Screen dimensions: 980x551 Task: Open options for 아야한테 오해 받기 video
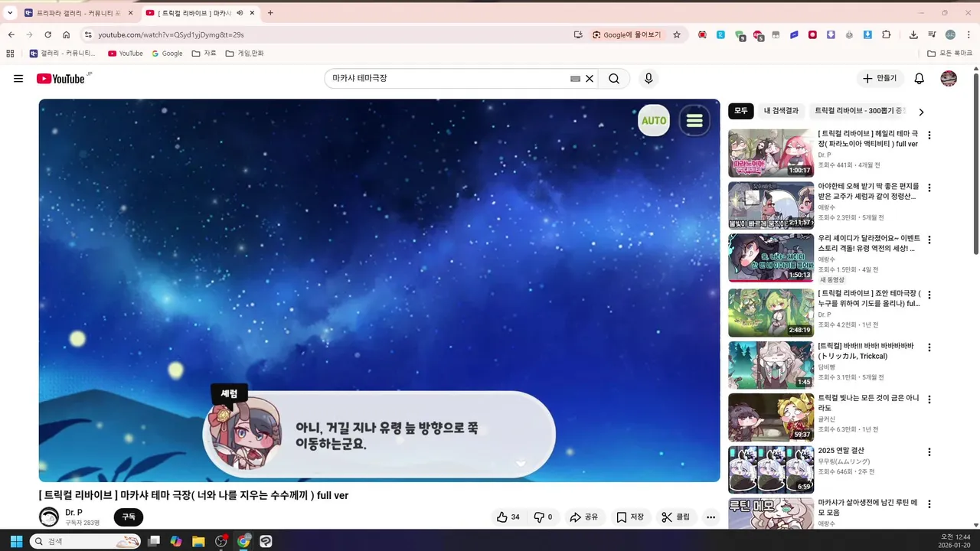929,188
